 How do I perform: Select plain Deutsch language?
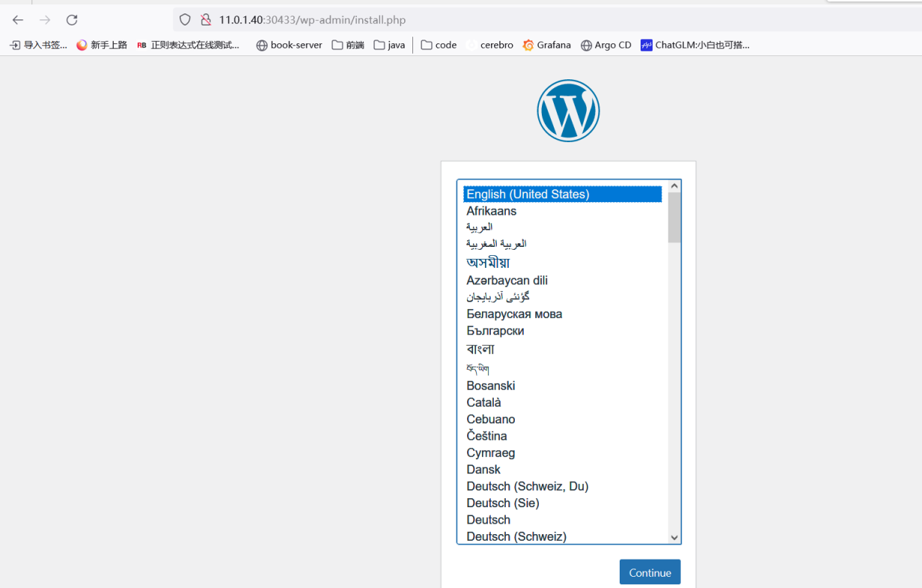[x=563, y=520]
